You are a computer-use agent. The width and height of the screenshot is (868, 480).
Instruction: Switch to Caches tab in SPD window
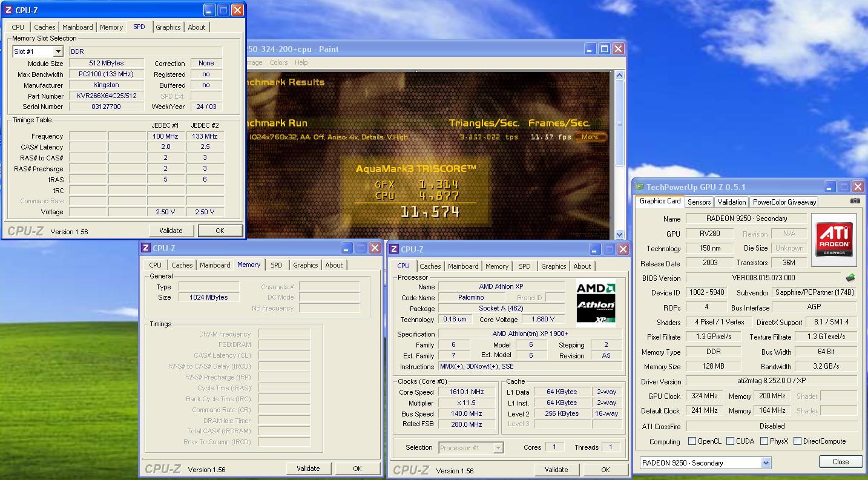[x=44, y=27]
